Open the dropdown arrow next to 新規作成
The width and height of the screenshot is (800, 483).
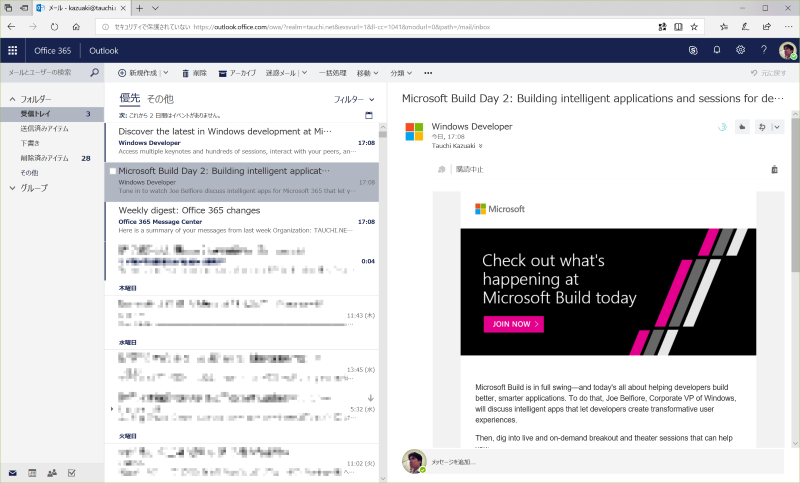point(166,73)
